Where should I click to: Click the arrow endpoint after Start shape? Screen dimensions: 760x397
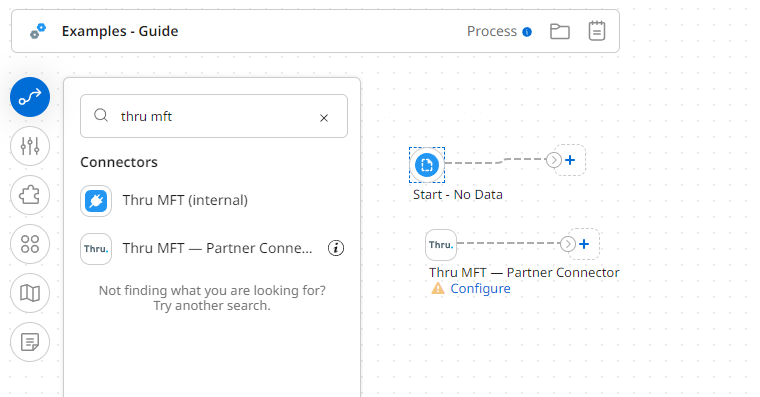pyautogui.click(x=554, y=160)
